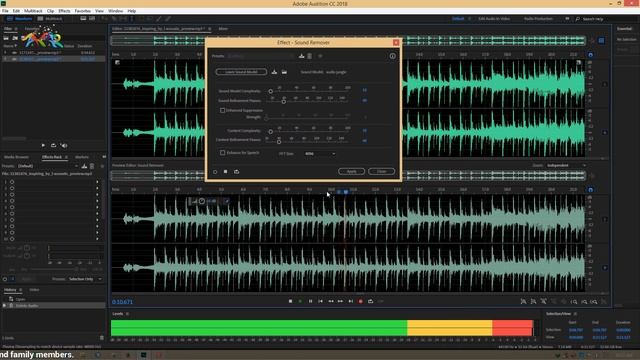Save Sound Remover preset icon
This screenshot has height=360, width=640.
click(x=302, y=56)
